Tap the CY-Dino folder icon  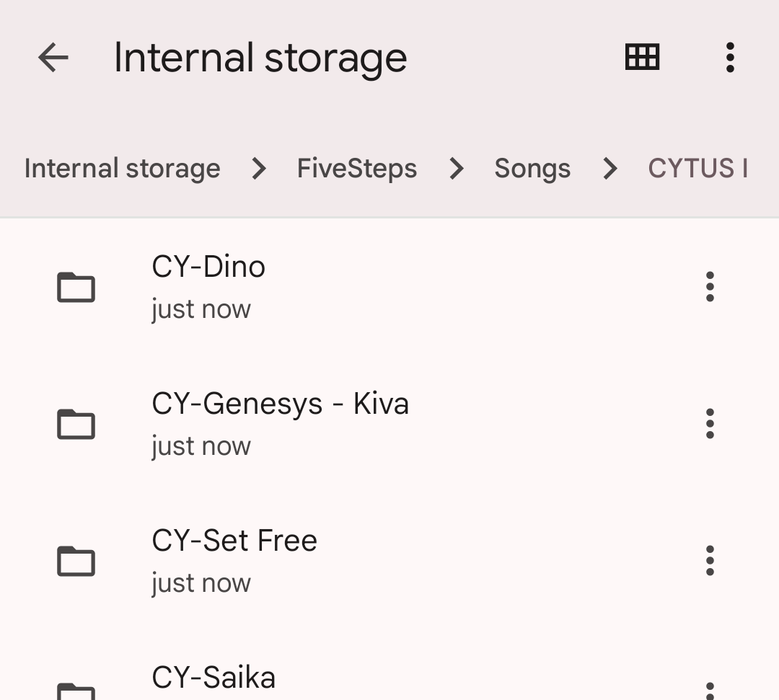point(76,287)
